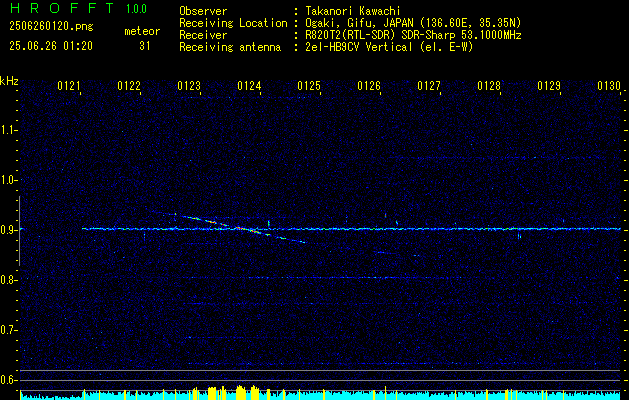Click the kHz axis unit label
Screen dimensions: 629x400
[9, 81]
